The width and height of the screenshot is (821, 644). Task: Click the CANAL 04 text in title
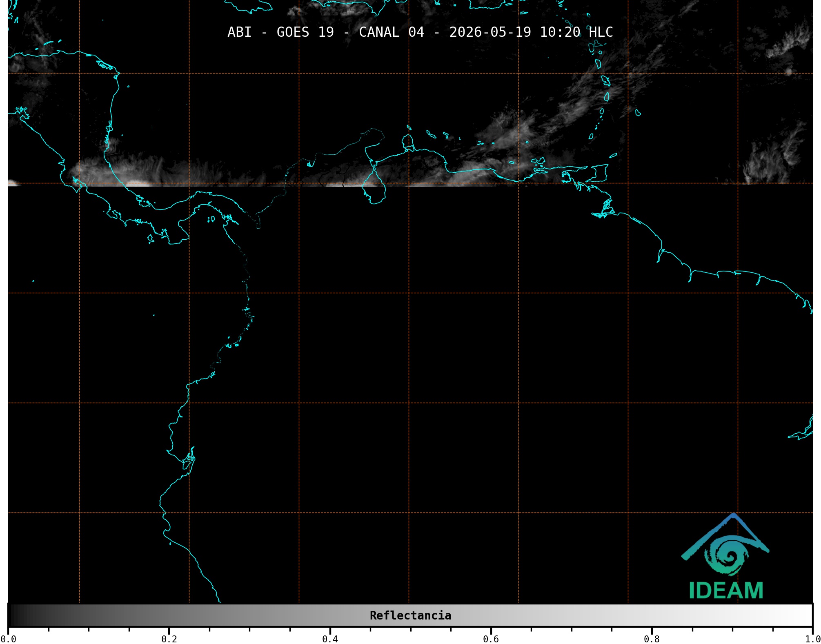(x=392, y=32)
